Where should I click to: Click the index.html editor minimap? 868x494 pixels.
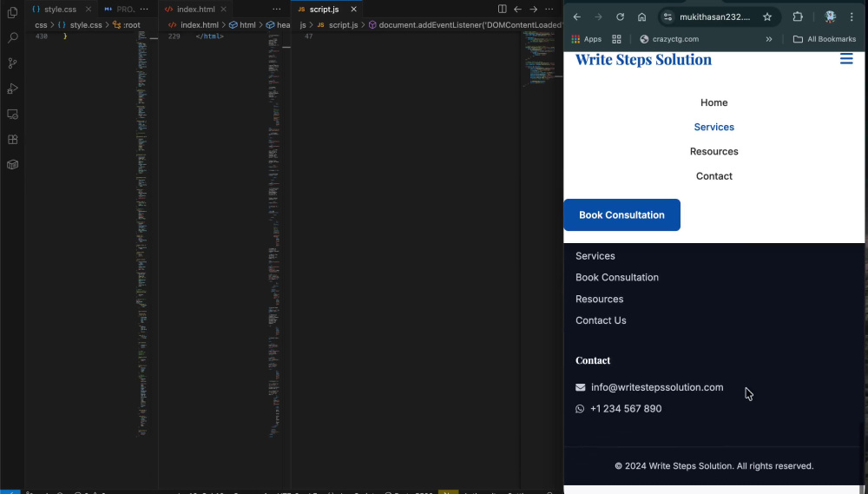tap(274, 233)
